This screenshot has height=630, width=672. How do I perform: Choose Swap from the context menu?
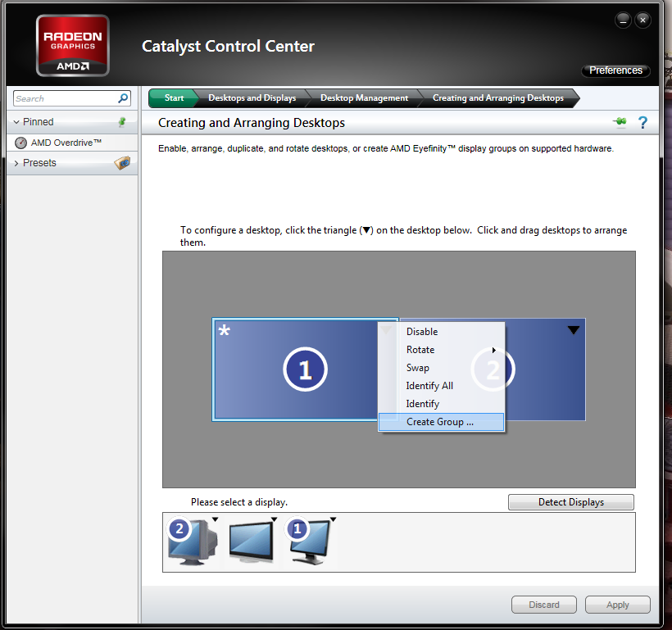[x=441, y=368]
